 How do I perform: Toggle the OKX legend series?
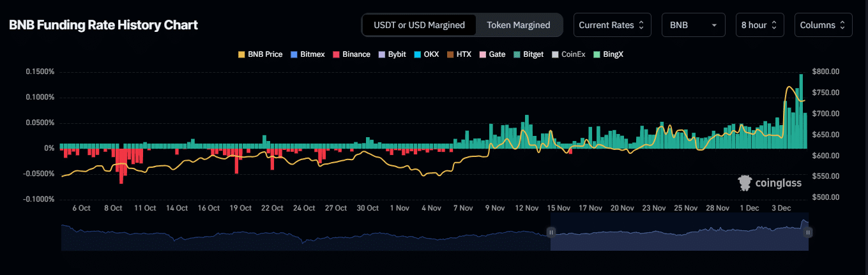click(426, 54)
